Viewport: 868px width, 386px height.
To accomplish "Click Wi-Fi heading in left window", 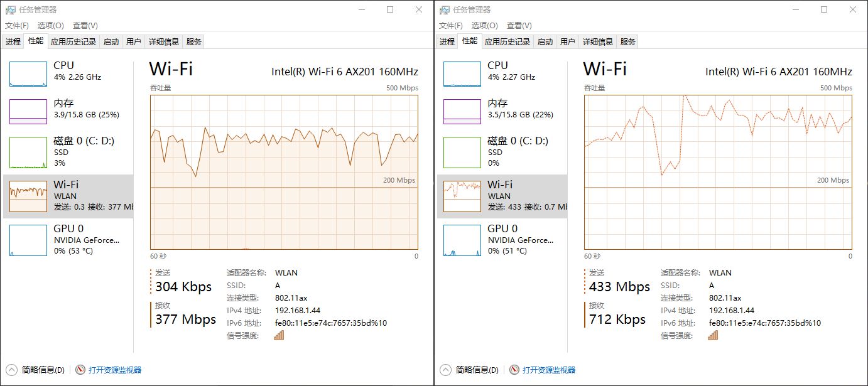I will pos(171,68).
